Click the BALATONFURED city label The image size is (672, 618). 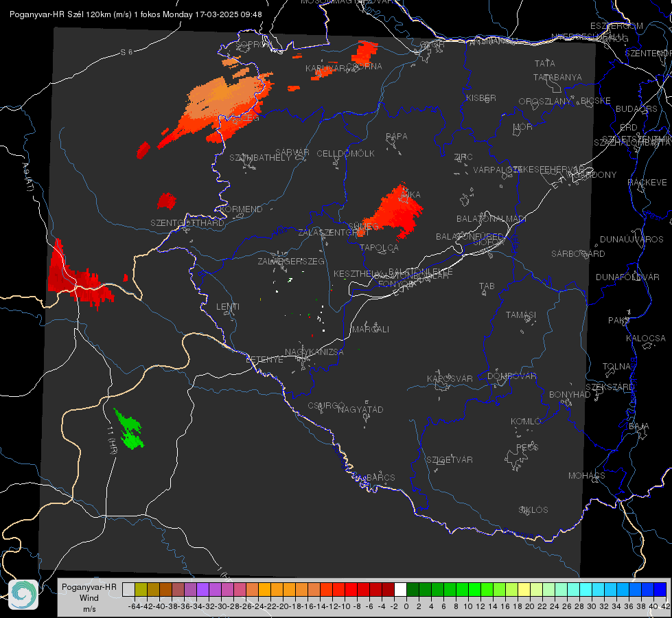pos(470,237)
